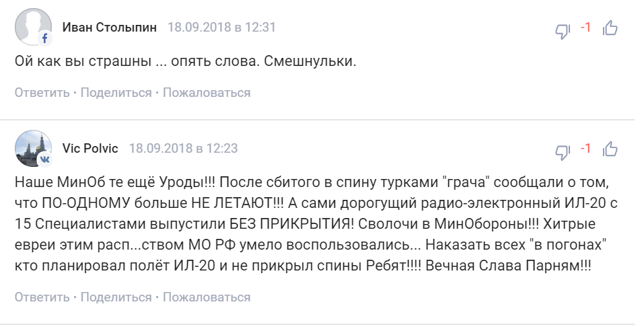Like Vic Polvic's comment
The height and width of the screenshot is (327, 644).
[610, 149]
